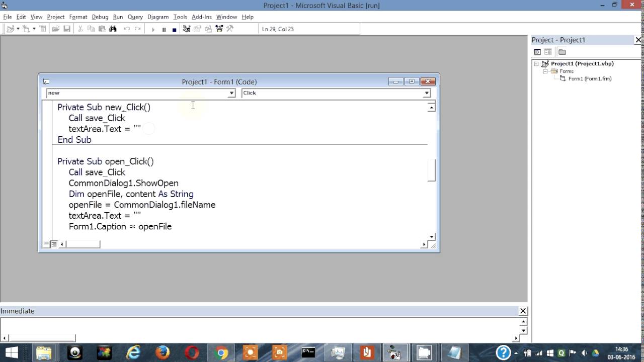Select Form1 (Form1.frm) in Project Explorer
This screenshot has width=644, height=362.
point(589,78)
